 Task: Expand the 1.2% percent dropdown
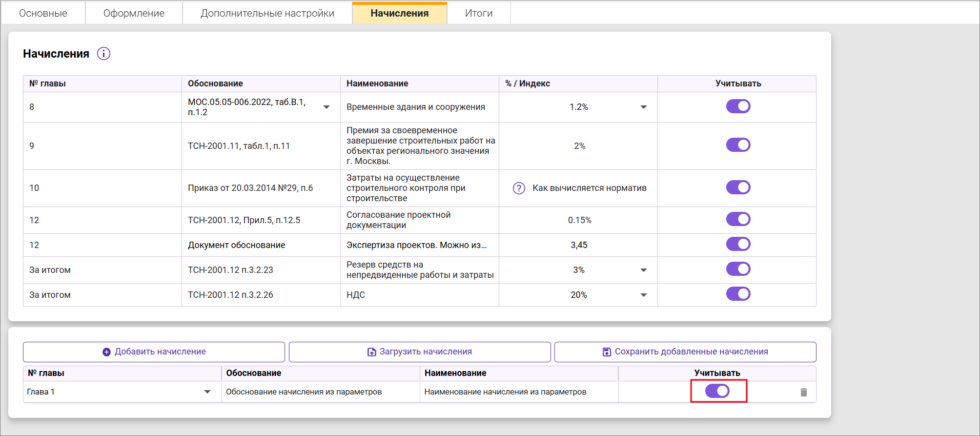click(x=643, y=107)
